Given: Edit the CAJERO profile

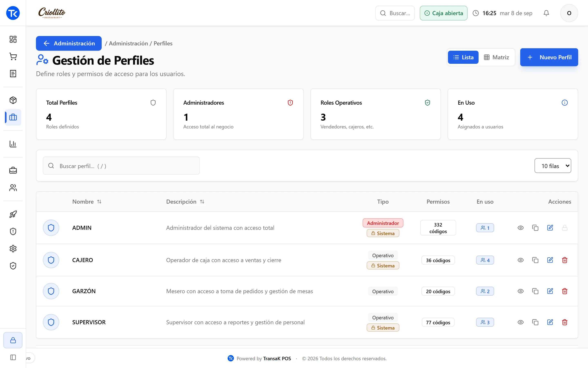Looking at the screenshot, I should coord(550,260).
